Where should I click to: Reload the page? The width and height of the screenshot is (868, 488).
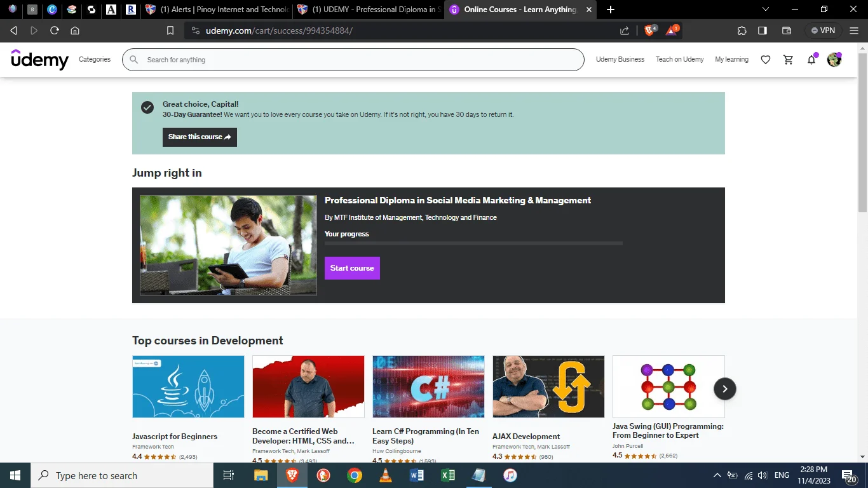pos(55,30)
